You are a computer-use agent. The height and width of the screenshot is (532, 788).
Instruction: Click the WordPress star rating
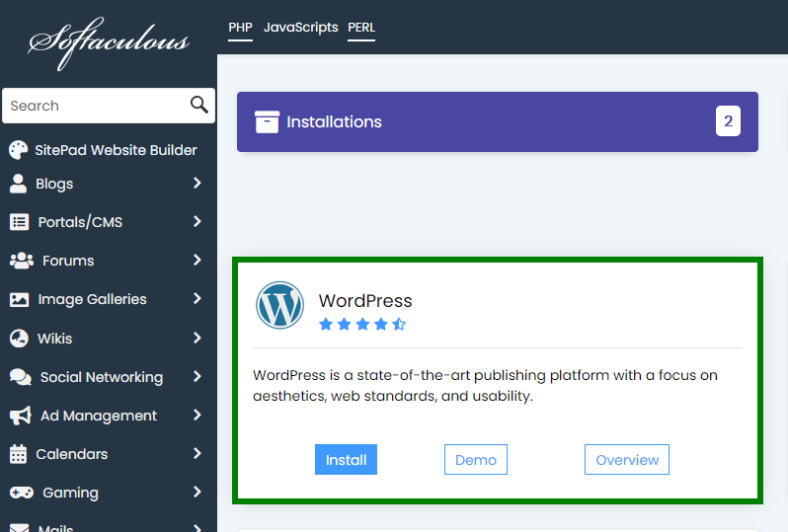pyautogui.click(x=362, y=324)
